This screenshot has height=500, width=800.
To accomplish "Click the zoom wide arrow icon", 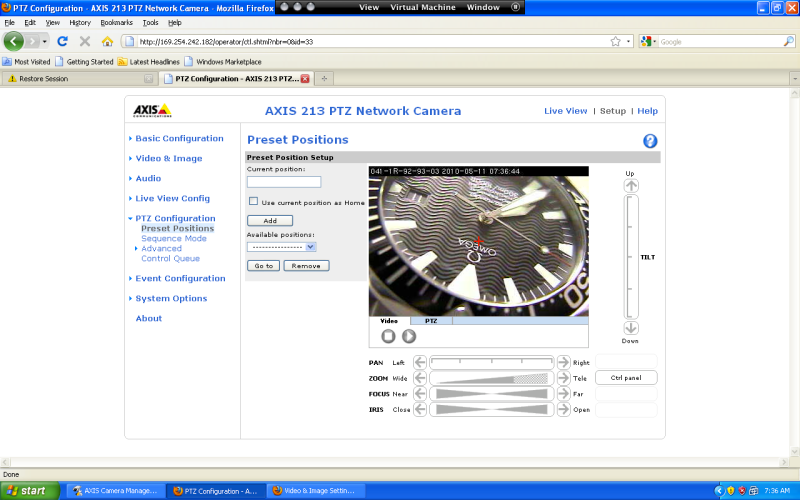I will coord(419,378).
